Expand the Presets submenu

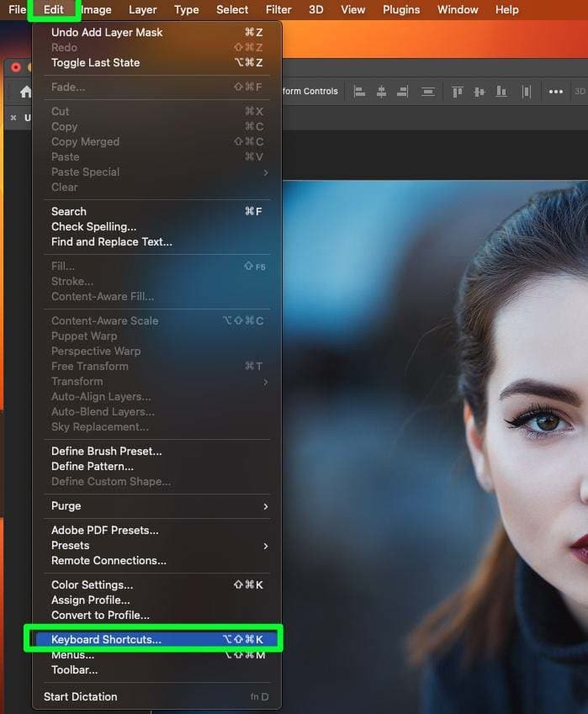(x=157, y=546)
